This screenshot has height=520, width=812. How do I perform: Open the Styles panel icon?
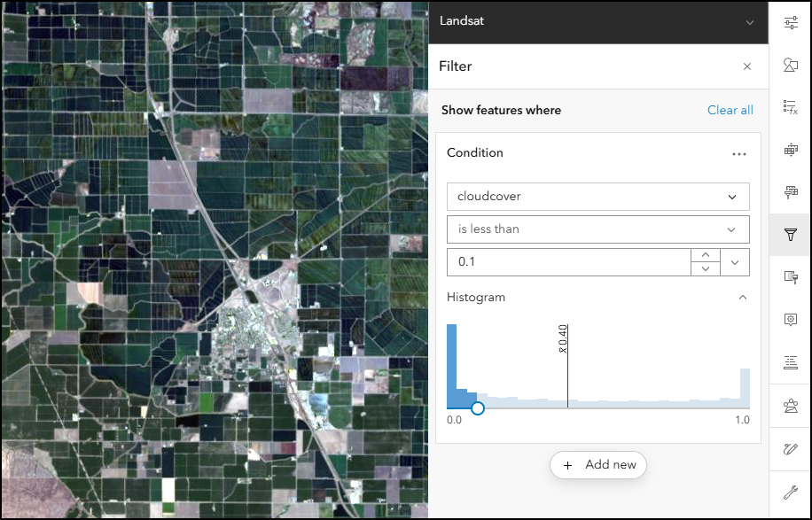(x=789, y=65)
